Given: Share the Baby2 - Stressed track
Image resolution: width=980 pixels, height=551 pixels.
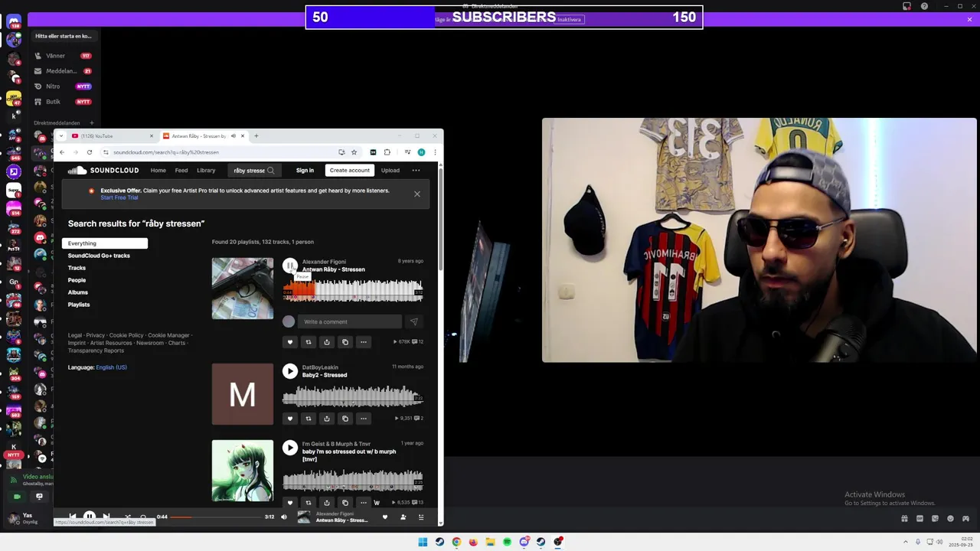Looking at the screenshot, I should click(x=326, y=419).
